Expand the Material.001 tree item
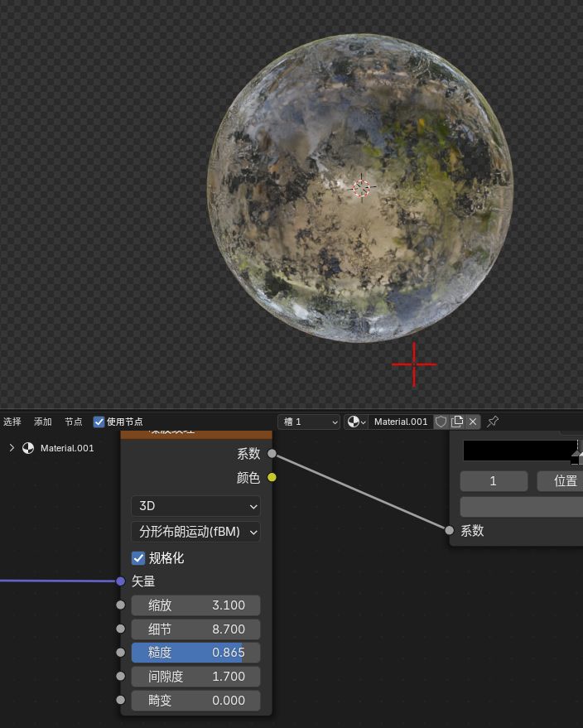 12,448
